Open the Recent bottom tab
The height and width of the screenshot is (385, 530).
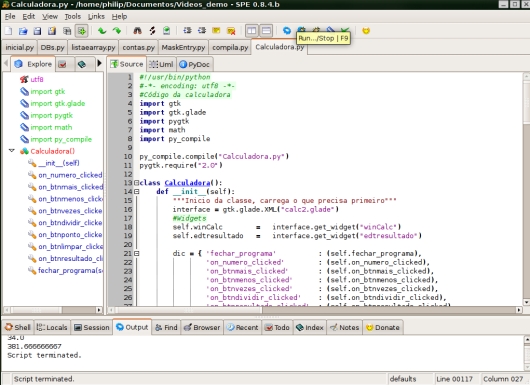click(x=242, y=328)
